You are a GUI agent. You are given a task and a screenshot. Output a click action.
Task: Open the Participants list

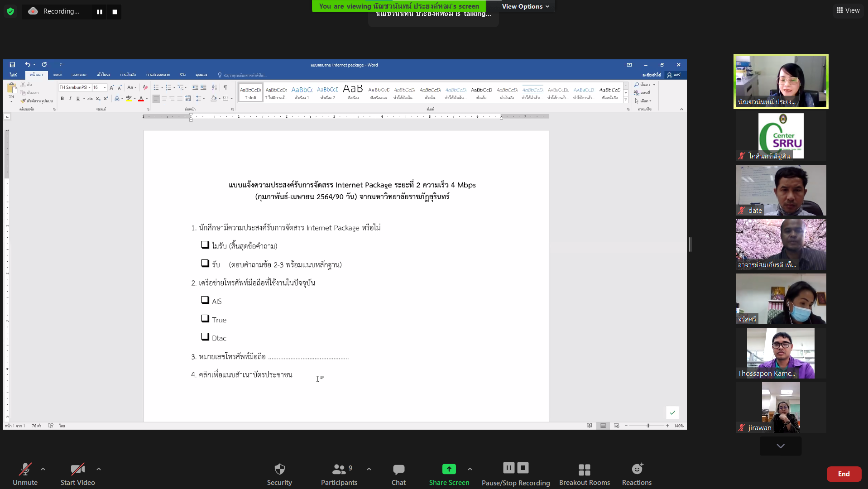339,469
